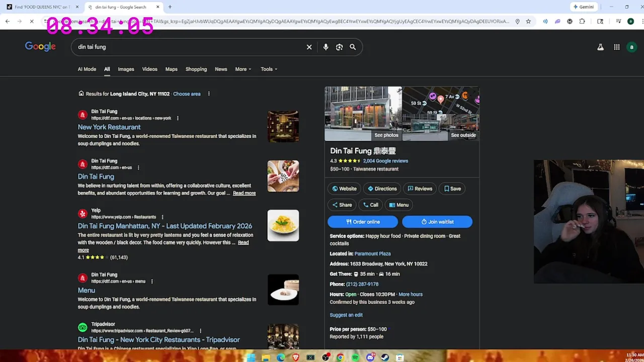Start voice search with the microphone icon
Image resolution: width=644 pixels, height=362 pixels.
[326, 47]
